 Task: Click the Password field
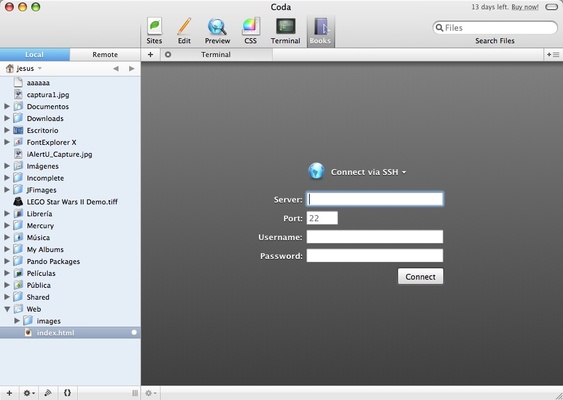(x=375, y=255)
